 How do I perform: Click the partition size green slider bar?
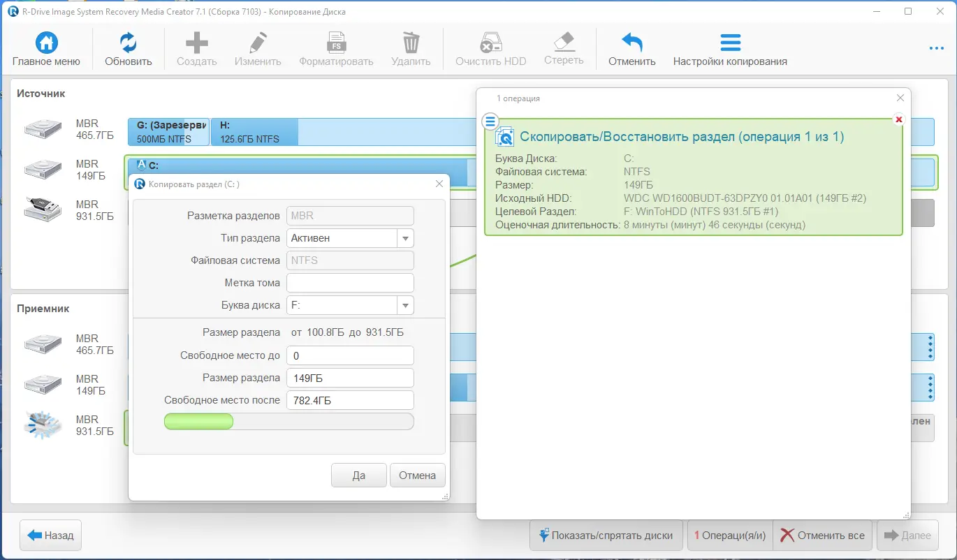pyautogui.click(x=198, y=421)
